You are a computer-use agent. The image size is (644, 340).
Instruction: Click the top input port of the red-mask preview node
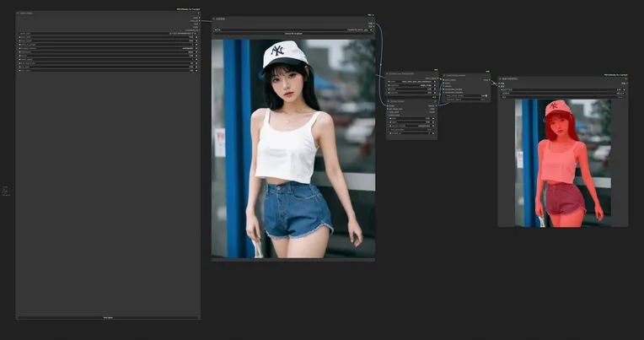501,83
